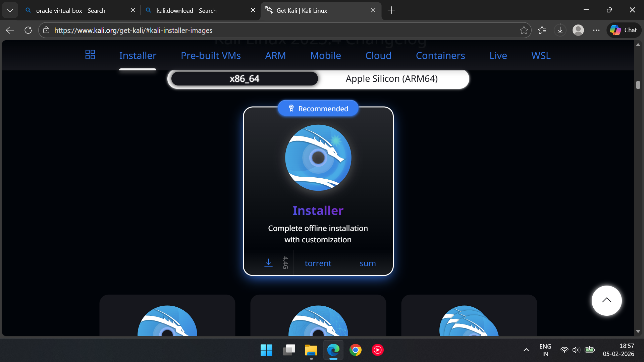Viewport: 644px width, 362px height.
Task: Switch to Apple Silicon (ARM64) option
Action: [x=391, y=79]
